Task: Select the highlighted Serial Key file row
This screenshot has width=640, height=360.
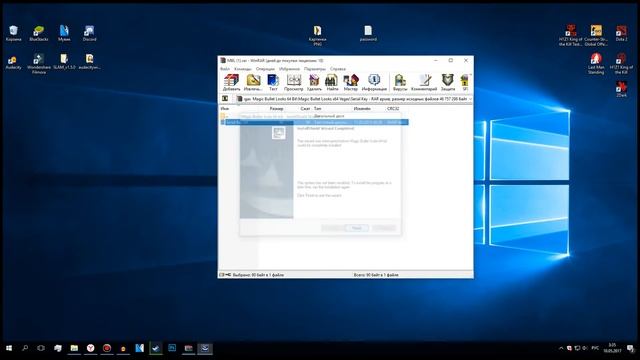Action: pos(314,122)
